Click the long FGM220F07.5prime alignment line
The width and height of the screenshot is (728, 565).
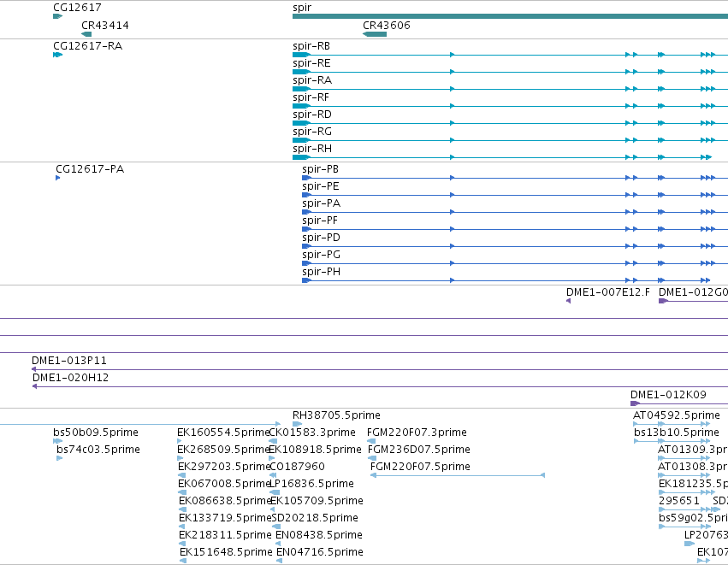point(458,475)
